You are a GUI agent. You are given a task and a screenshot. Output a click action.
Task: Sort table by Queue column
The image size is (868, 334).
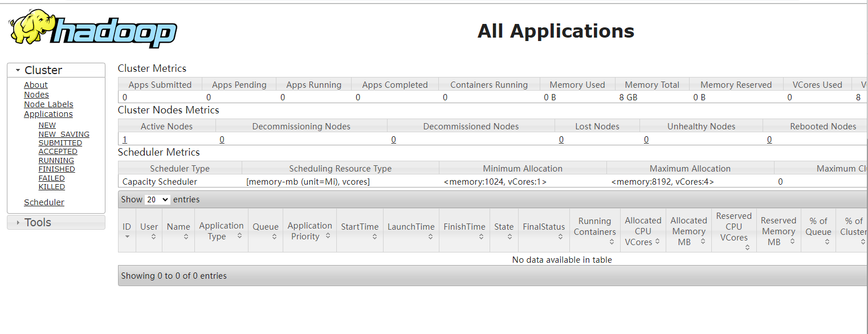266,230
